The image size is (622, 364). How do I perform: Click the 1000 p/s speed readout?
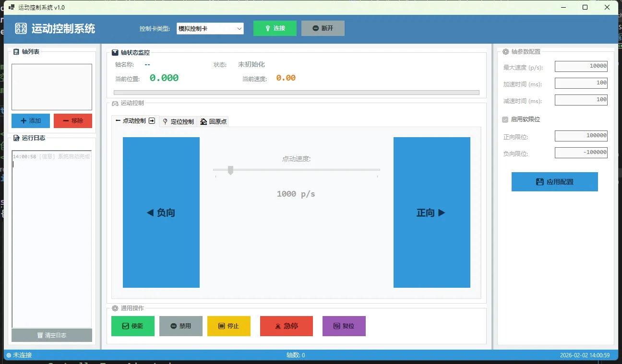tap(296, 194)
